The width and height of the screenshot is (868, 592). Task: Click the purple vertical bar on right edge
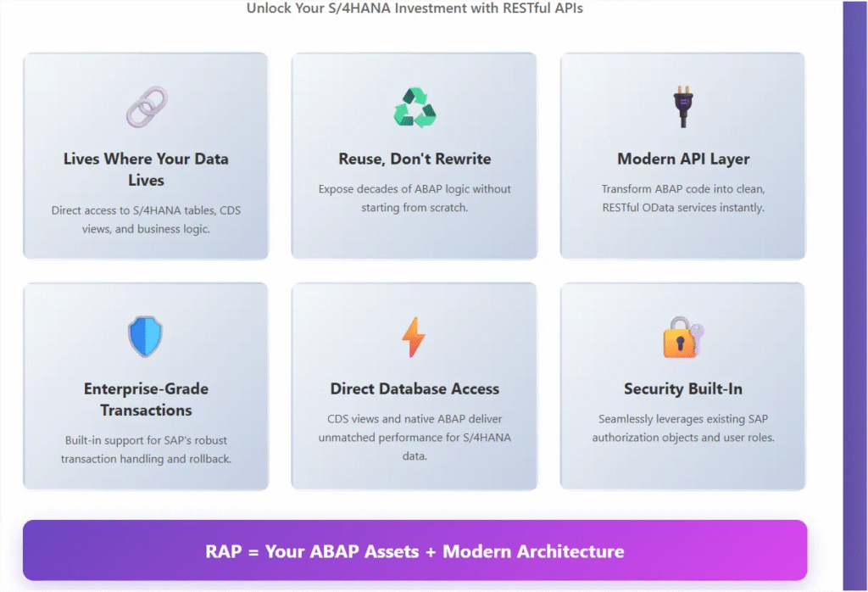[854, 288]
